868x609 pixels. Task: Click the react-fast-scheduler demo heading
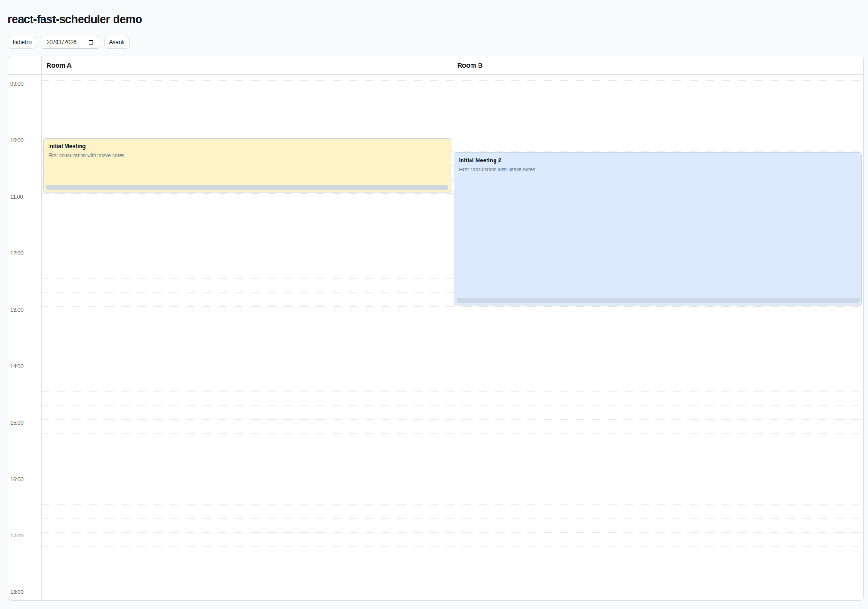[75, 19]
